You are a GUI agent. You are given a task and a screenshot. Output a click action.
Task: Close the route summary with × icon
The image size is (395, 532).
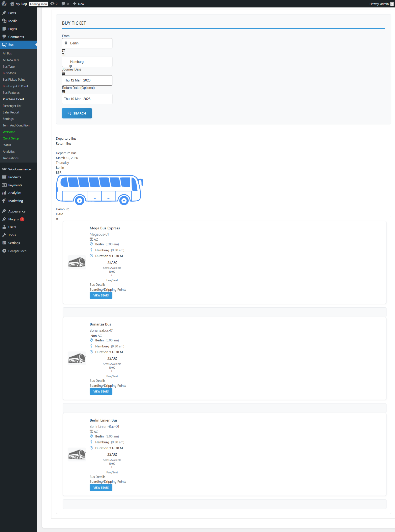tap(57, 219)
